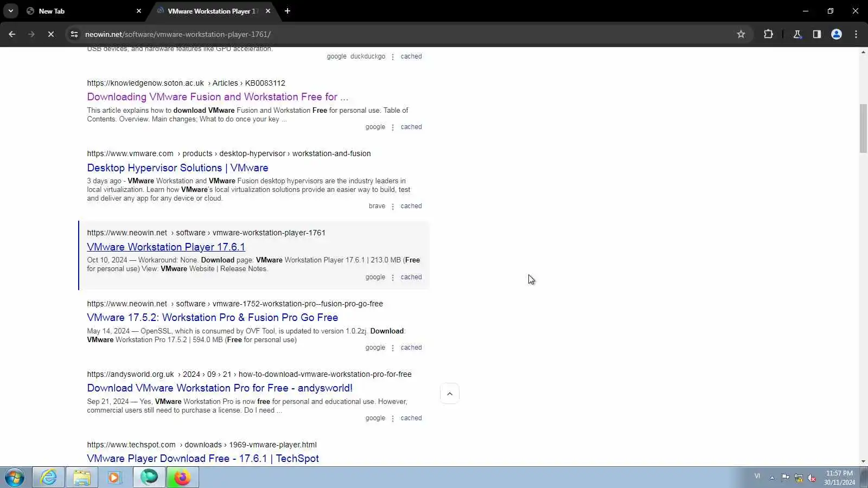Click the scrollbar down arrow
Image resolution: width=868 pixels, height=488 pixels.
point(863,462)
